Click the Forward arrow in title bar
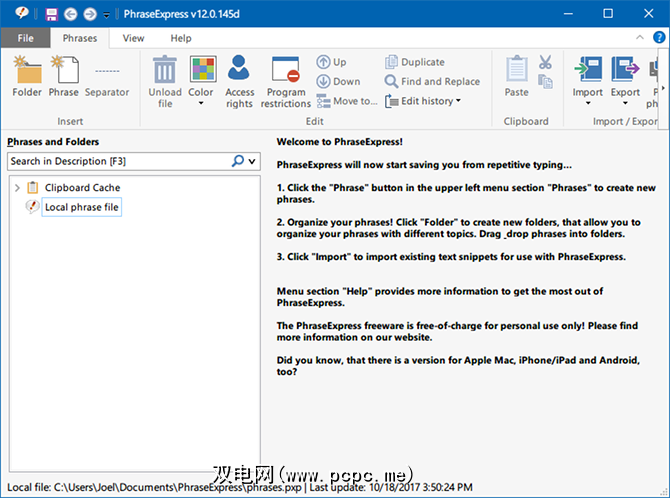The height and width of the screenshot is (498, 670). coord(90,14)
